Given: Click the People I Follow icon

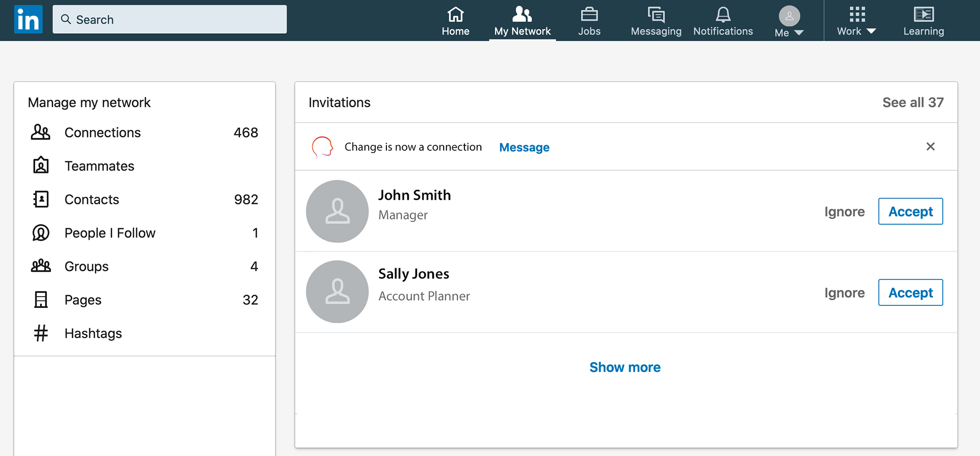Looking at the screenshot, I should pos(41,233).
